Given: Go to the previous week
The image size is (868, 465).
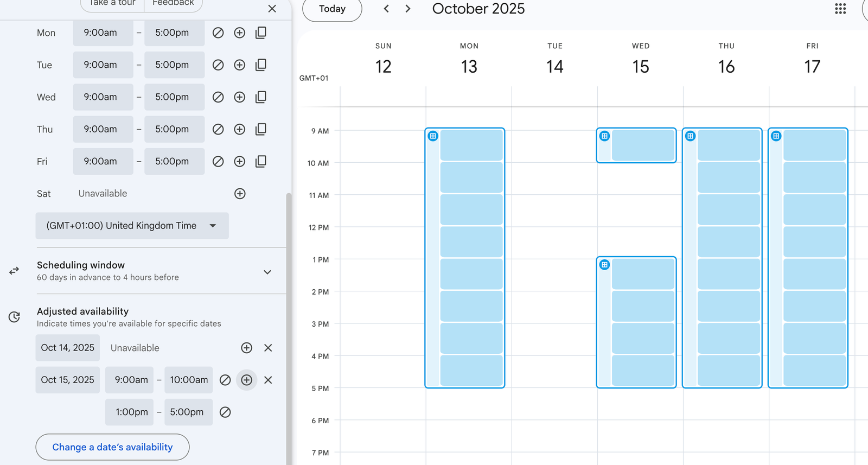Looking at the screenshot, I should coord(386,9).
